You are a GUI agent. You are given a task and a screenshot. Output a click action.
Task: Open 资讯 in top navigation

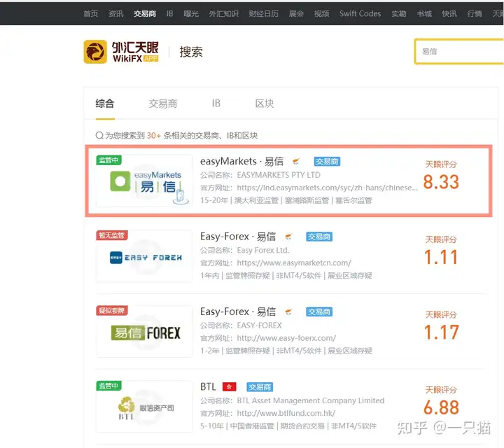[115, 13]
